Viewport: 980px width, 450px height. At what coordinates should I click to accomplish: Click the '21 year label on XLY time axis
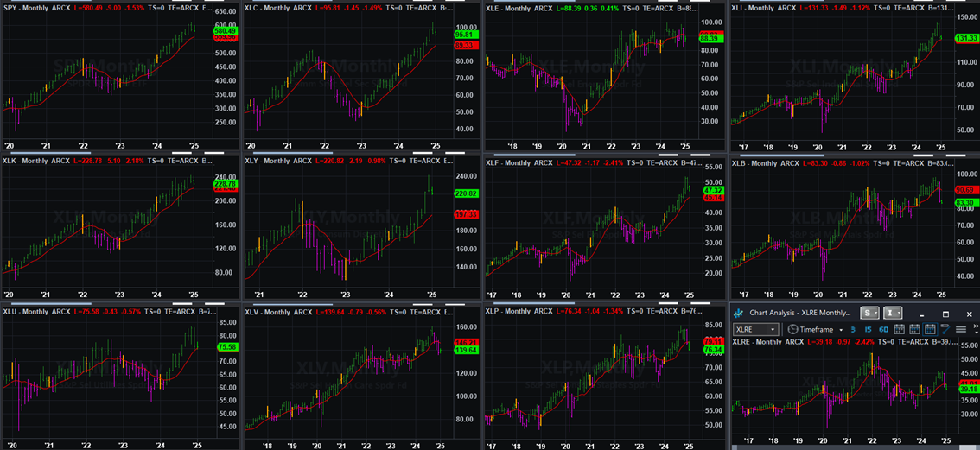pyautogui.click(x=259, y=295)
